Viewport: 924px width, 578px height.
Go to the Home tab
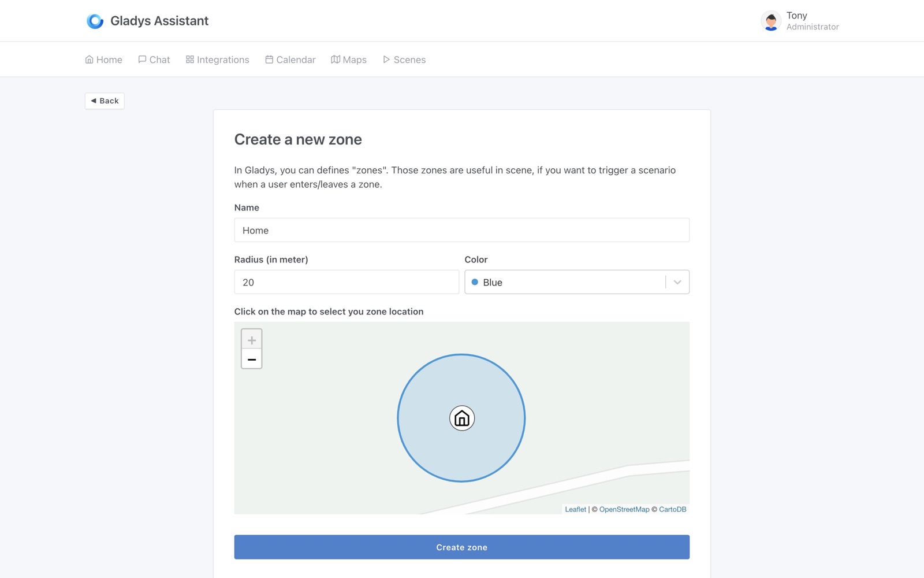(x=104, y=60)
